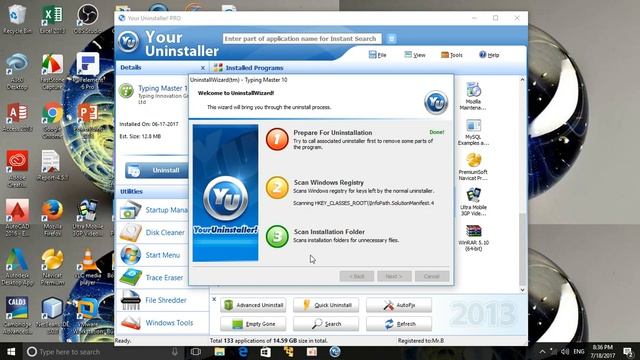This screenshot has height=360, width=640.
Task: Open Google Chrome desktop shortcut
Action: click(x=52, y=121)
